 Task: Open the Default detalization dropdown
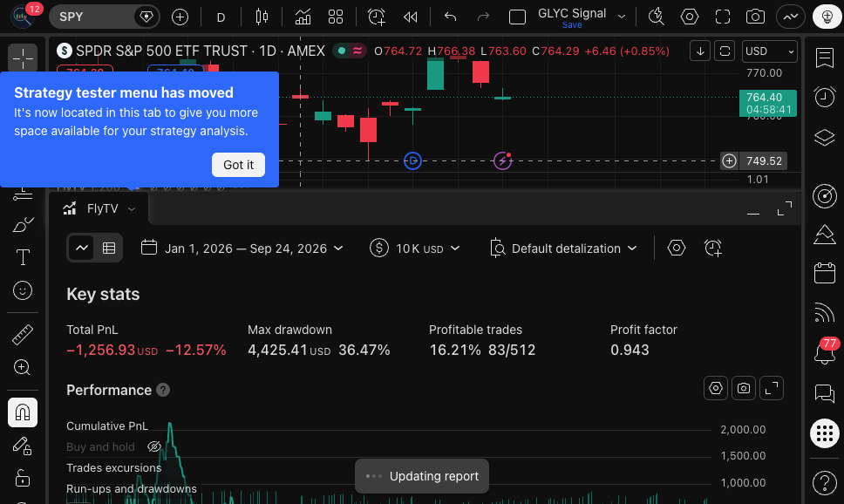coord(563,249)
